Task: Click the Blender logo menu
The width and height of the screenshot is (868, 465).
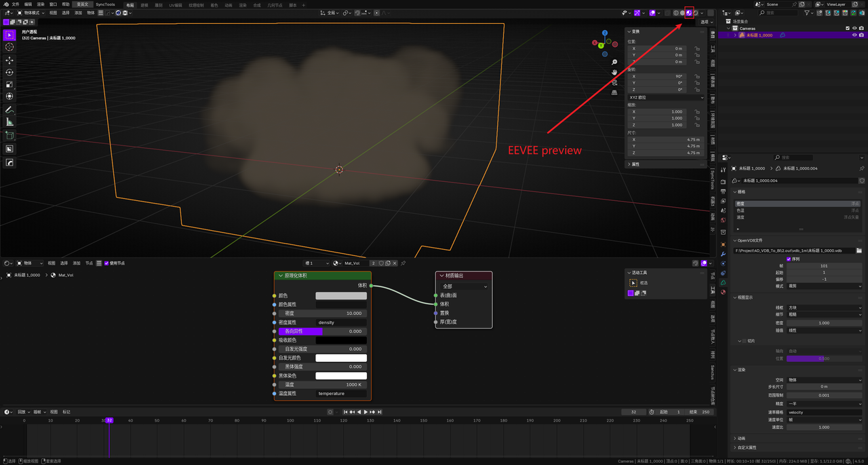Action: tap(6, 4)
